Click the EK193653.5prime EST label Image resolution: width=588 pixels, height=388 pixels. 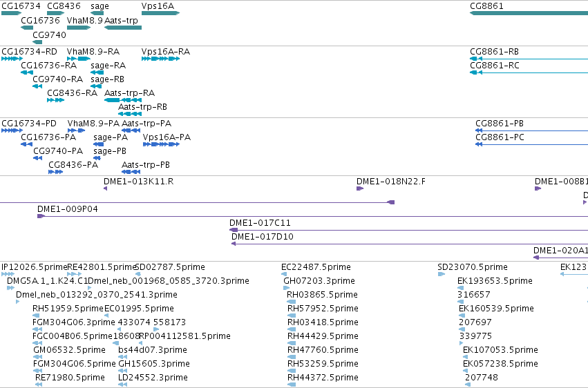point(495,281)
